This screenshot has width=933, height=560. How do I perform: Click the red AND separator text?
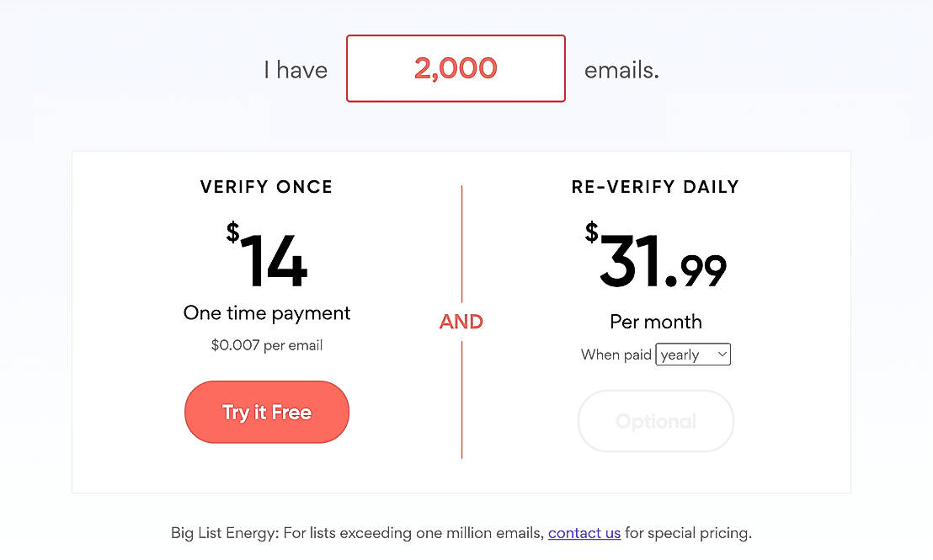click(461, 322)
